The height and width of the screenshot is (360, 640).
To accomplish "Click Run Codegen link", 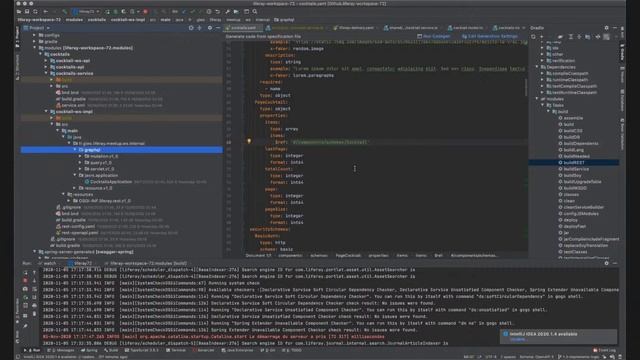I will point(434,36).
